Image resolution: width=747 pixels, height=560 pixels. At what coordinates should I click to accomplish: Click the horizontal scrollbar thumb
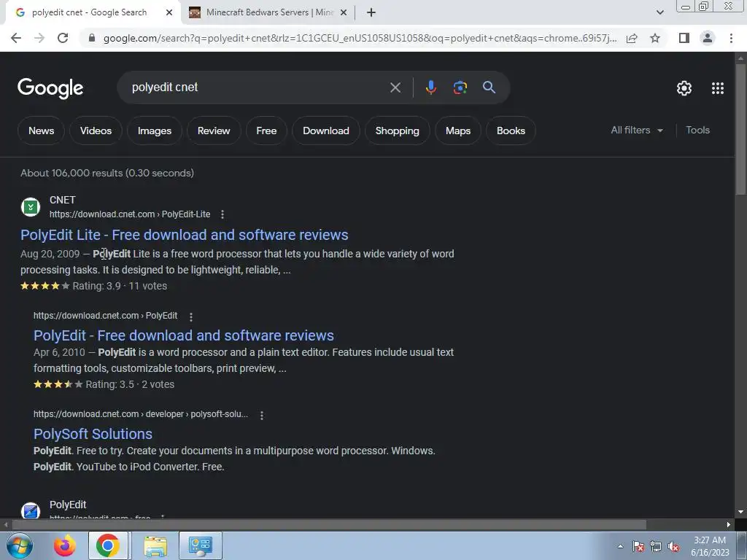tap(329, 525)
